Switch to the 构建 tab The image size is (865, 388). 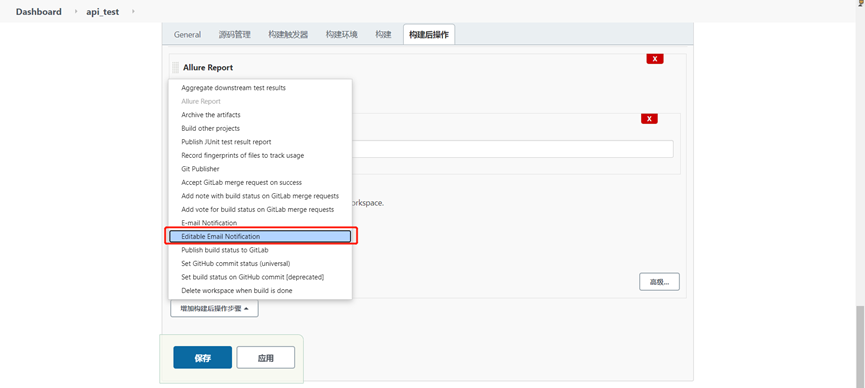click(383, 34)
